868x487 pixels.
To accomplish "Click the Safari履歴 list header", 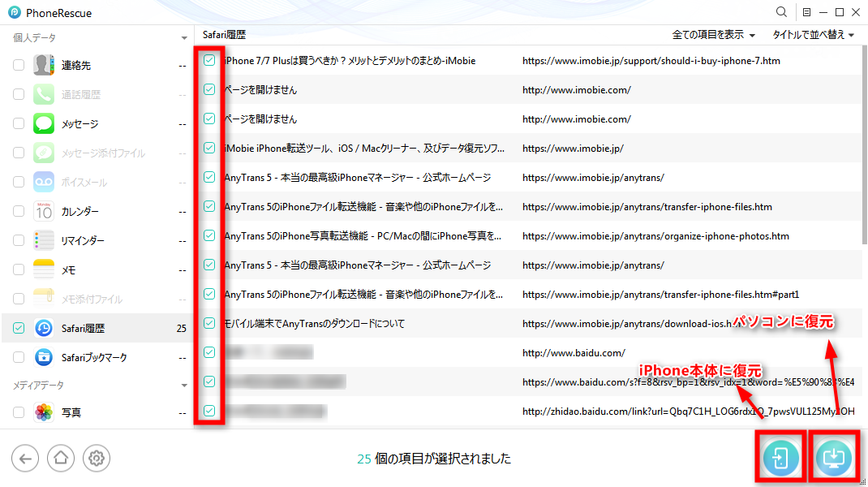I will tap(224, 34).
